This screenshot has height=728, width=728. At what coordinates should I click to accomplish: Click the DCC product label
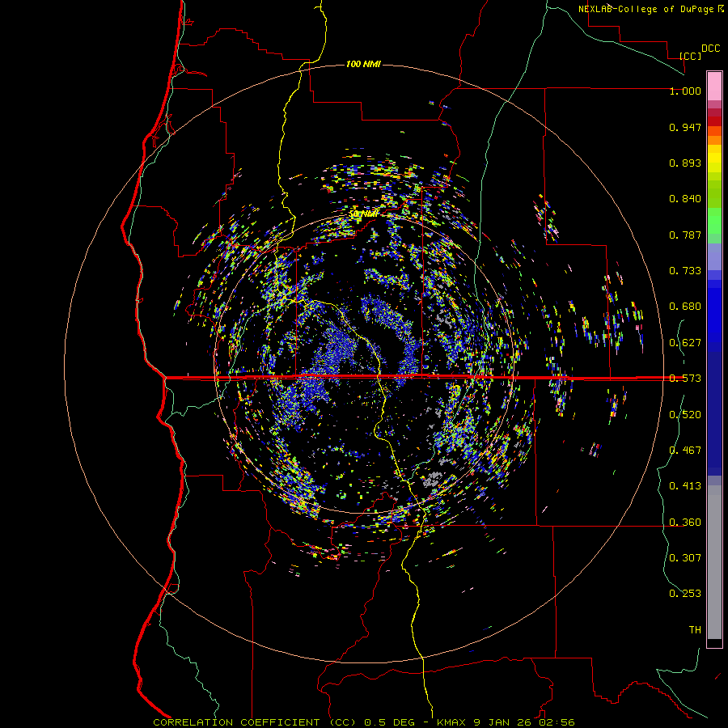point(710,49)
